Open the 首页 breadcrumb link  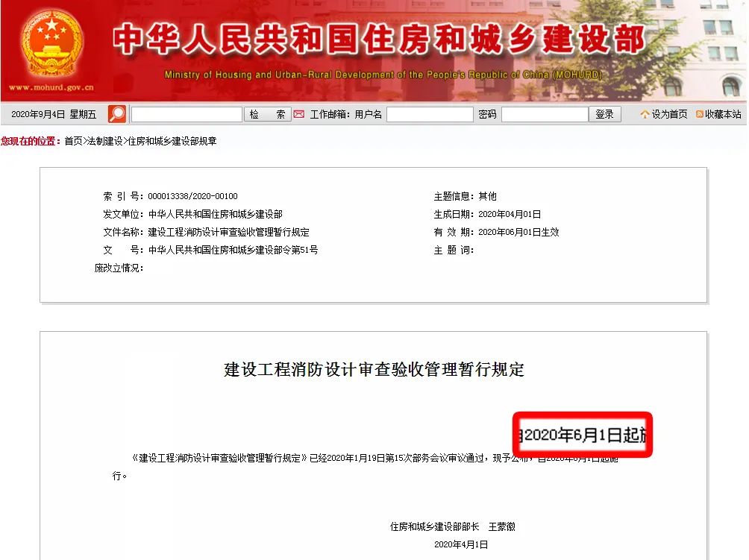click(x=73, y=141)
